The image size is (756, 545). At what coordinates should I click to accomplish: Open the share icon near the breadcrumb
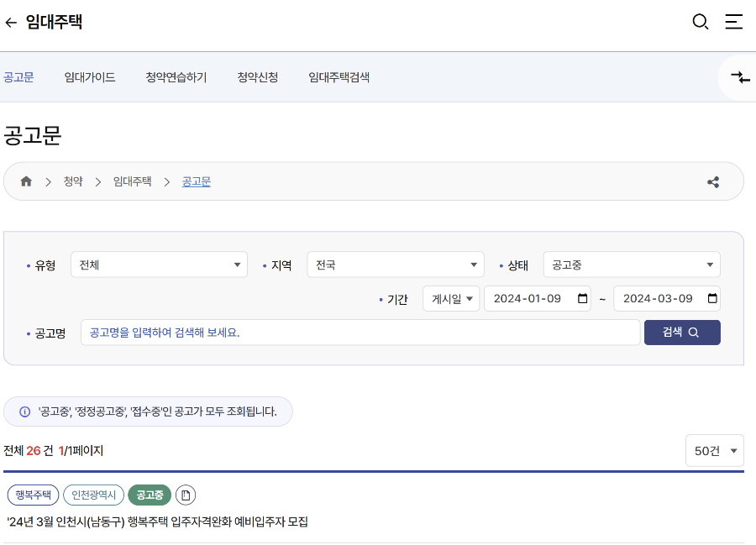712,181
